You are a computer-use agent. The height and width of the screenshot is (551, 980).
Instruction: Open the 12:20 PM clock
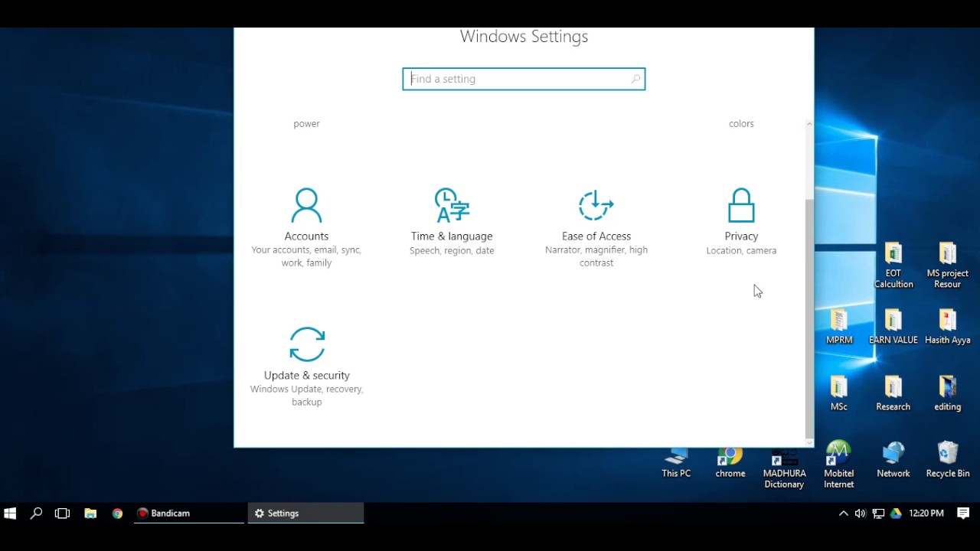926,514
